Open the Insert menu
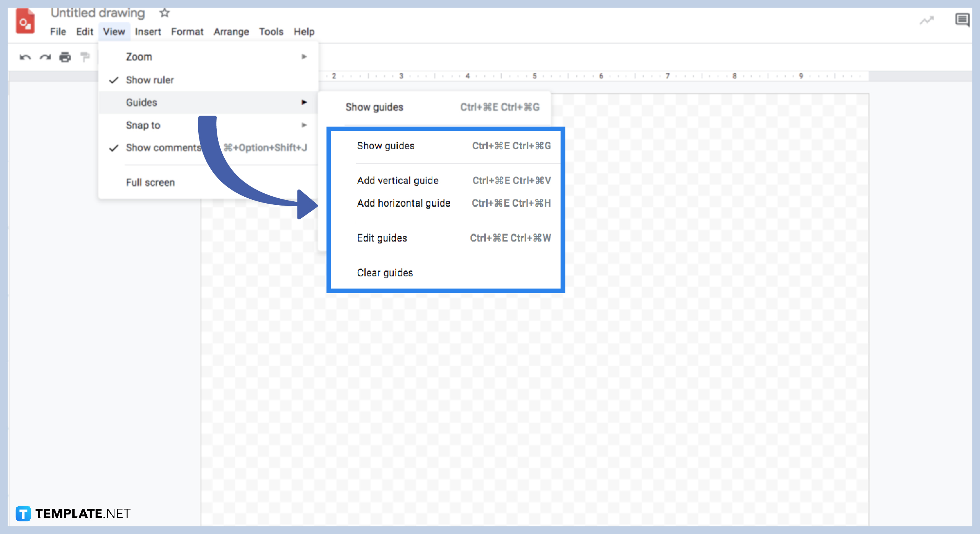Viewport: 980px width, 534px height. coord(148,32)
